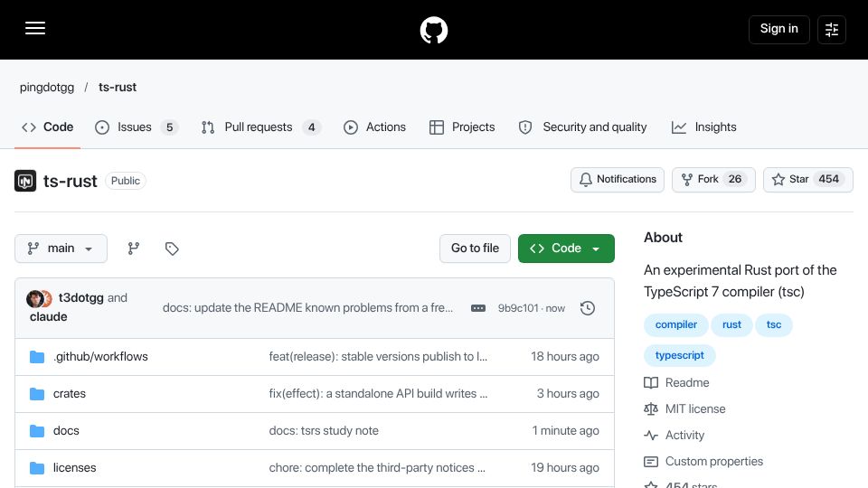The height and width of the screenshot is (488, 868).
Task: Open the t3dotgg author link
Action: 80,297
